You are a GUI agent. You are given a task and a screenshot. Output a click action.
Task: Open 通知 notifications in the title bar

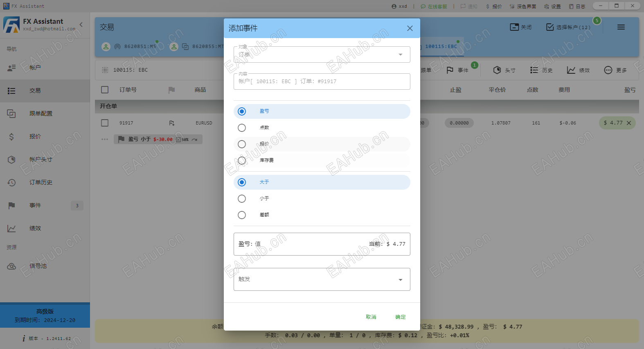point(469,6)
